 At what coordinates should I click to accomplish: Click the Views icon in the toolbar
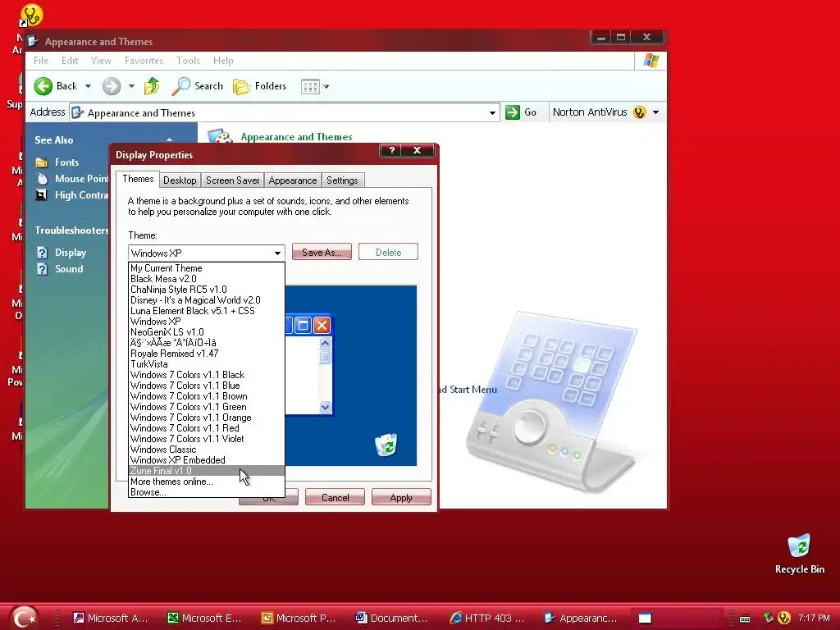pyautogui.click(x=310, y=86)
